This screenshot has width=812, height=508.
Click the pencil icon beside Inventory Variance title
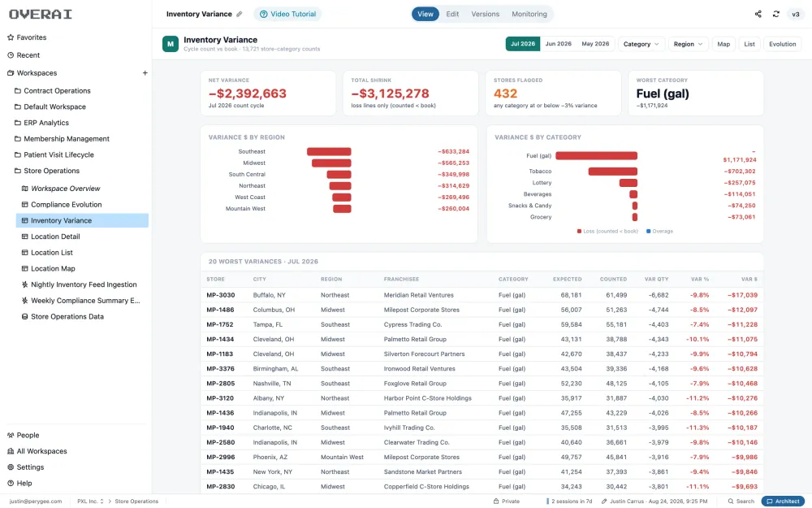[240, 14]
